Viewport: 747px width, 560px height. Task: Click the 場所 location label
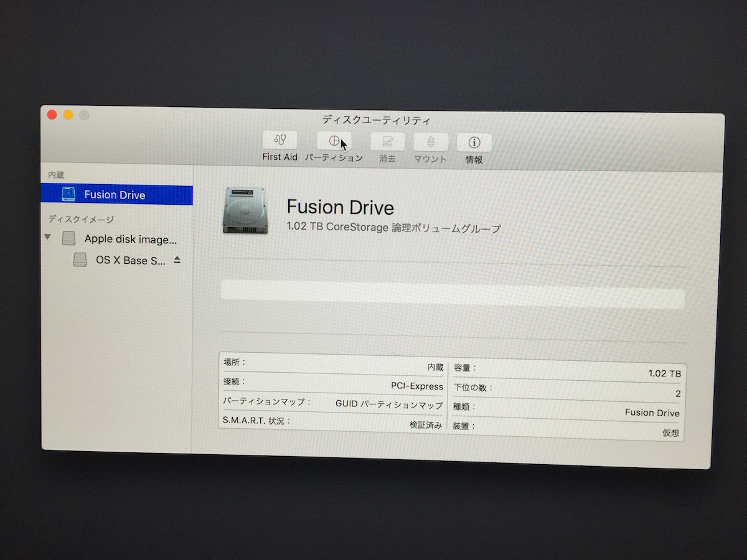(234, 362)
